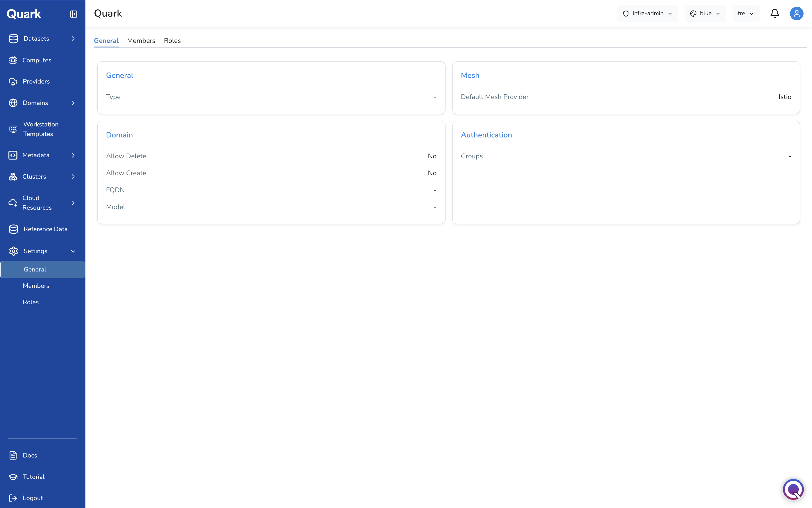Expand the Datasets chevron

pyautogui.click(x=73, y=39)
